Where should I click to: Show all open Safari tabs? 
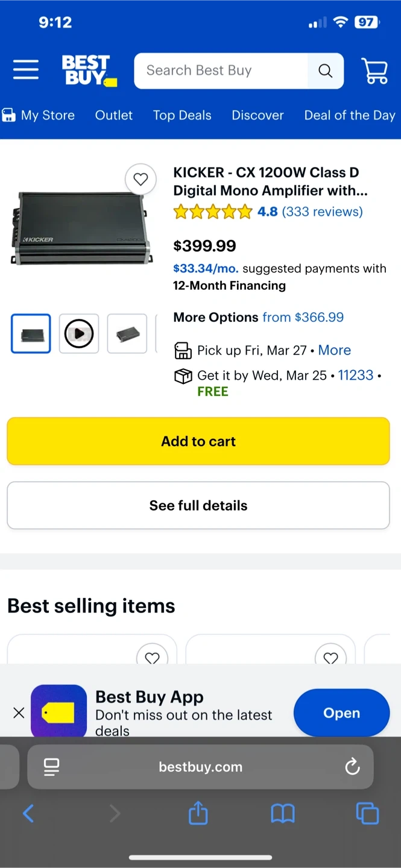(367, 814)
